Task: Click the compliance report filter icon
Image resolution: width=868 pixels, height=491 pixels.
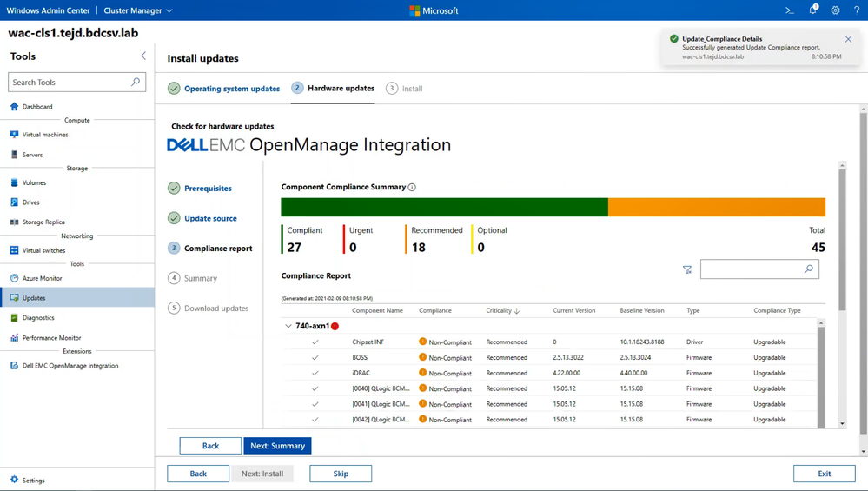Action: tap(687, 269)
